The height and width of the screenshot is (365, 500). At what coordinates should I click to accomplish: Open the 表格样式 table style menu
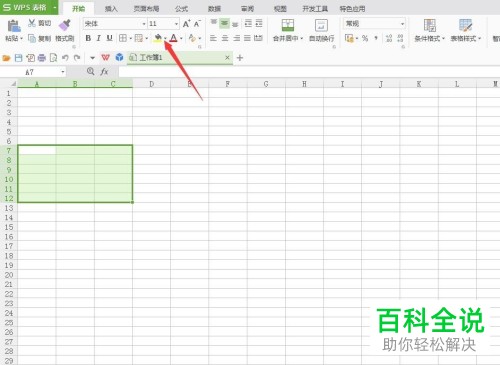click(x=466, y=30)
